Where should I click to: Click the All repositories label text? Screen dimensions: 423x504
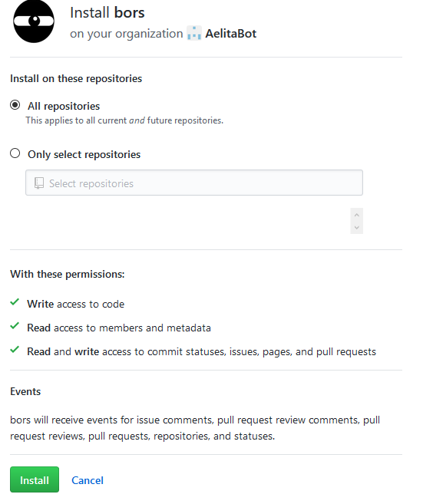[x=64, y=106]
